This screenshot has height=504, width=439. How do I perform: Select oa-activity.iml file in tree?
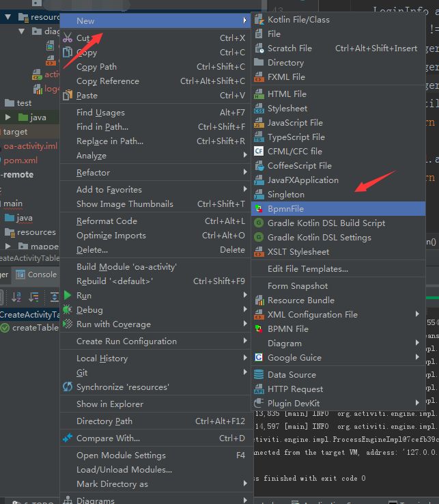pyautogui.click(x=30, y=146)
